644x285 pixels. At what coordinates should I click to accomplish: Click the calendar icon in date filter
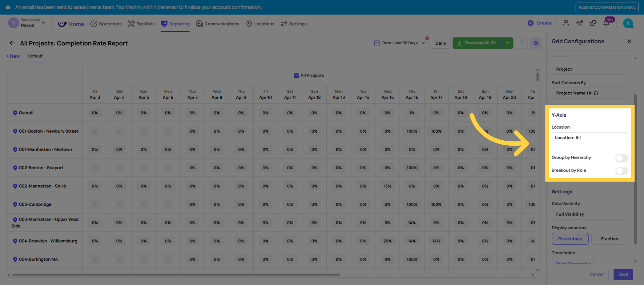(x=377, y=43)
